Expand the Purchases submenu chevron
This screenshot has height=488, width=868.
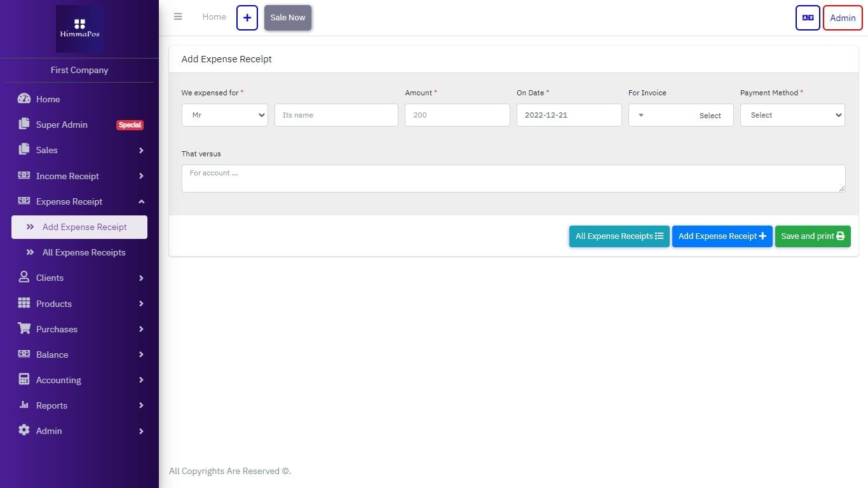coord(141,329)
